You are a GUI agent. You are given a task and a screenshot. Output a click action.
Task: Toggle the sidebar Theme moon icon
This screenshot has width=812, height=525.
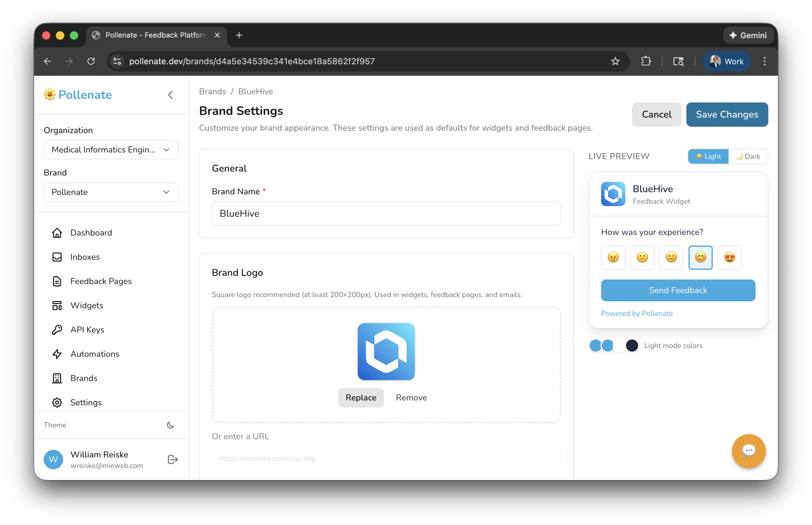170,425
